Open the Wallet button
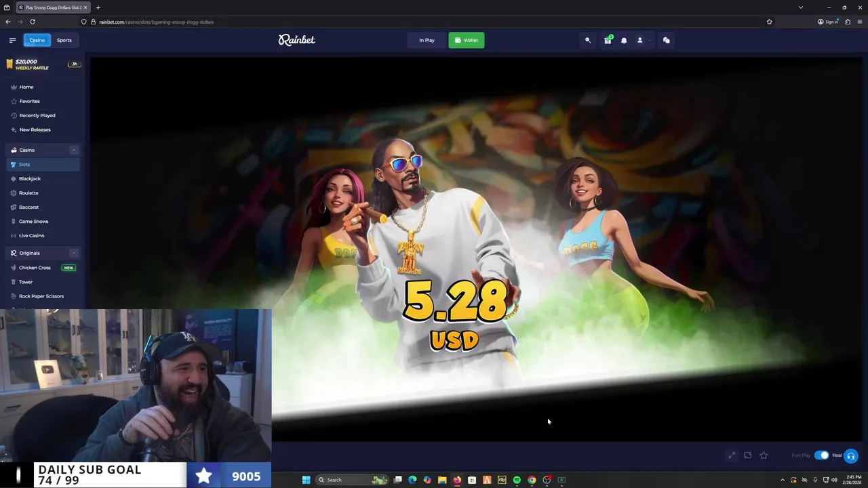Viewport: 868px width, 488px height. [x=467, y=40]
